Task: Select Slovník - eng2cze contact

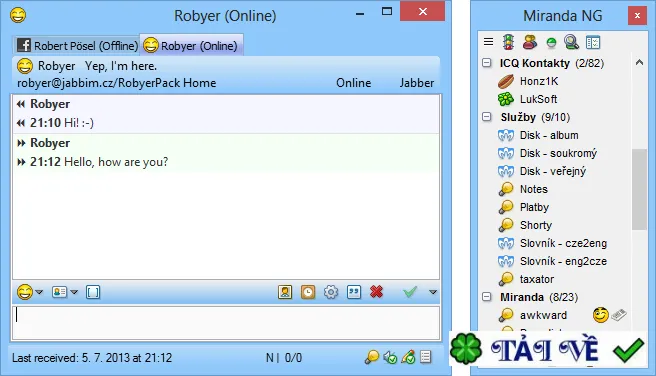Action: click(x=563, y=261)
